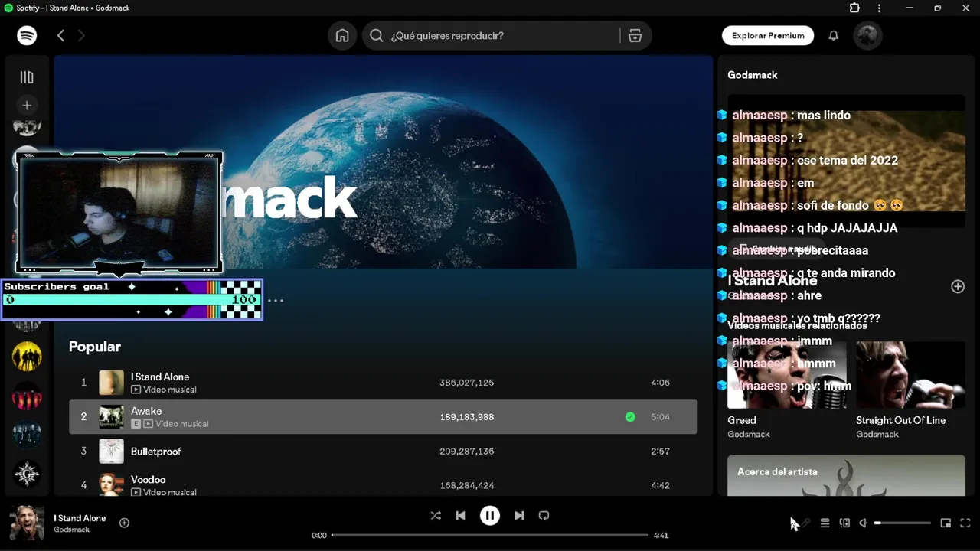Switch to full screen mode
980x551 pixels.
[x=965, y=523]
